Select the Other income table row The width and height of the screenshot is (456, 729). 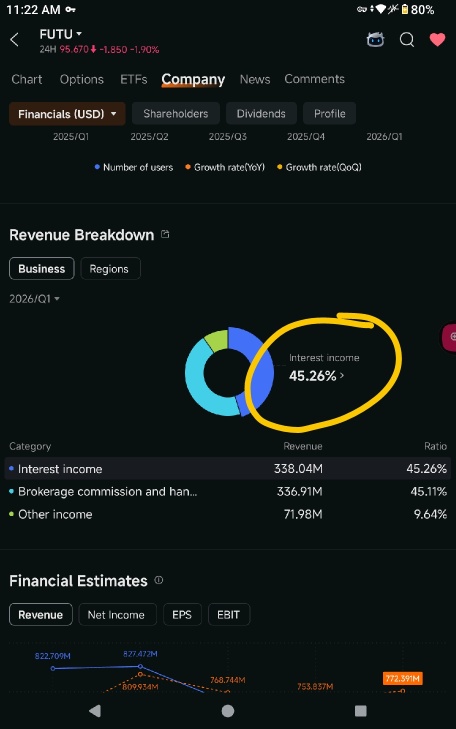click(228, 514)
